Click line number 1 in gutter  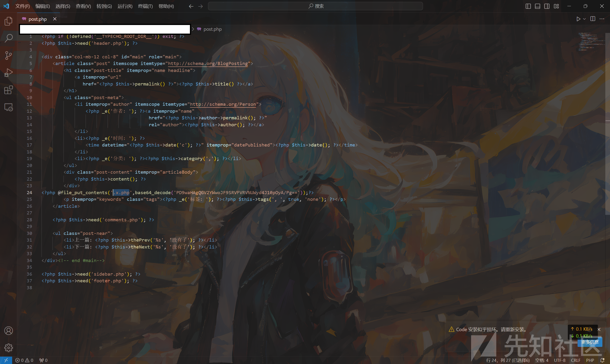(31, 36)
